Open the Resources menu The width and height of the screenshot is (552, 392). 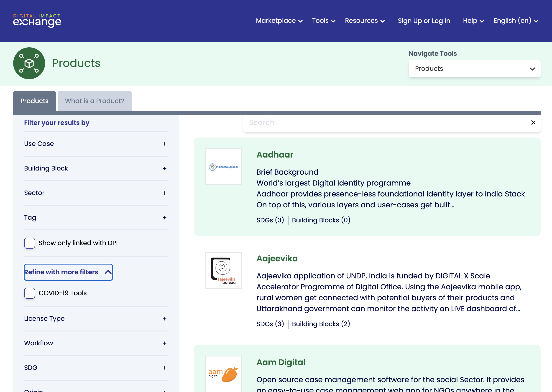pyautogui.click(x=365, y=21)
